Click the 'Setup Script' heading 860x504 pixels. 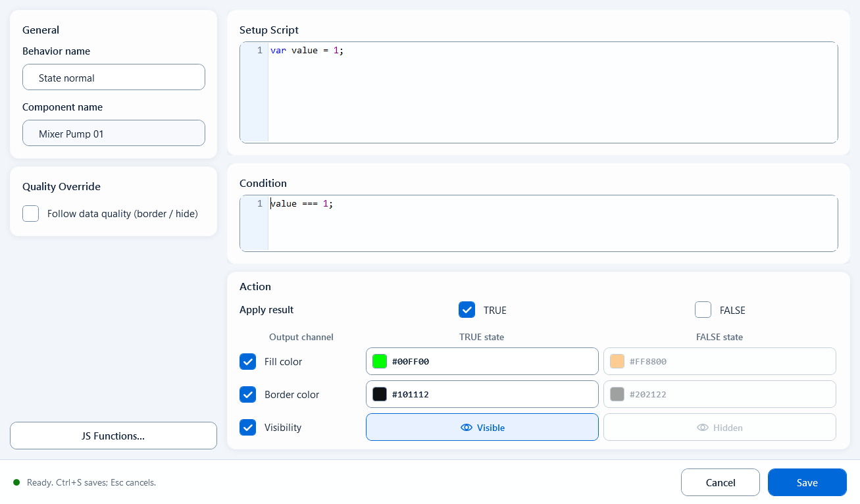(x=269, y=30)
